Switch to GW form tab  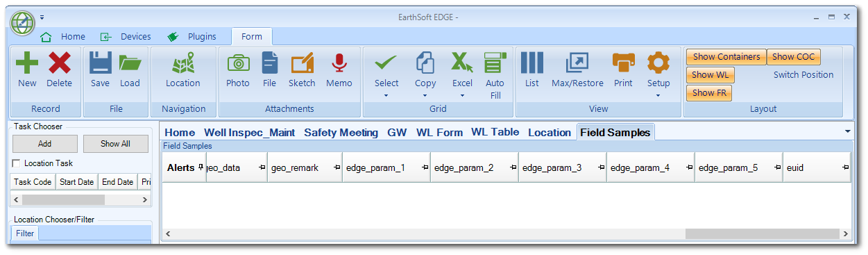point(397,132)
